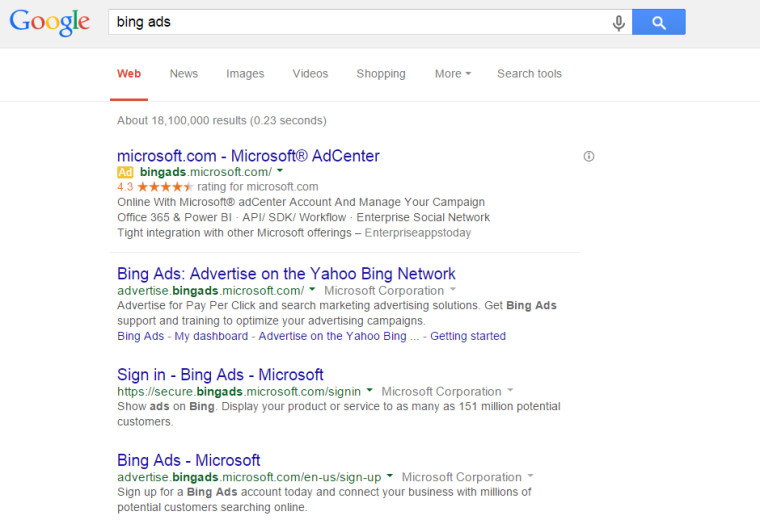
Task: Open green arrow after secure.bingads.microsoft.com/signin URL
Action: point(370,391)
